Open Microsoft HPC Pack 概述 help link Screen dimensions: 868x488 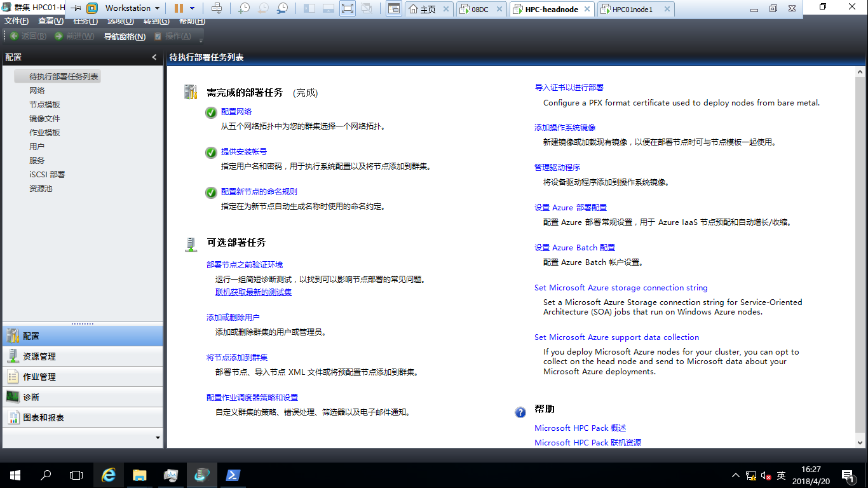(x=580, y=428)
